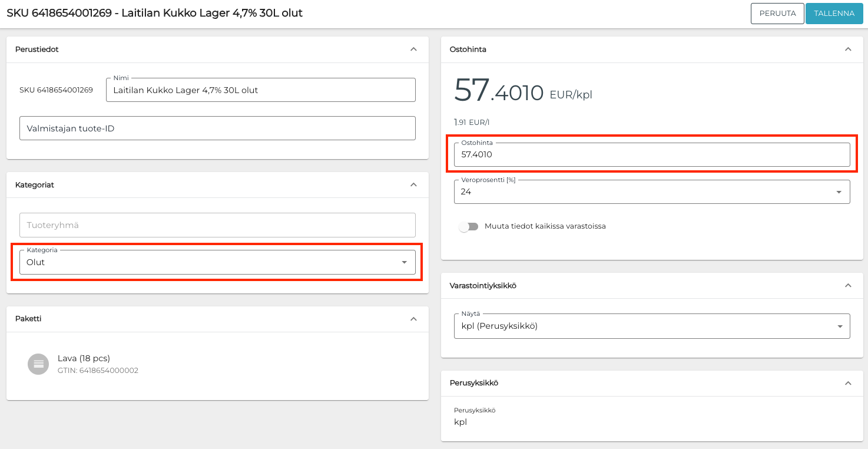Image resolution: width=868 pixels, height=449 pixels.
Task: Collapse the Kategoriat section chevron
Action: pos(413,185)
